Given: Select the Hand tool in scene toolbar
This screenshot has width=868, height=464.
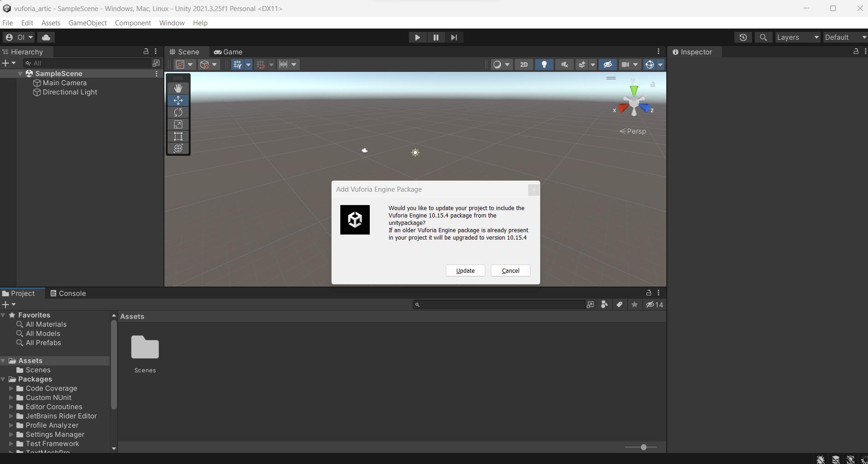Looking at the screenshot, I should click(178, 88).
